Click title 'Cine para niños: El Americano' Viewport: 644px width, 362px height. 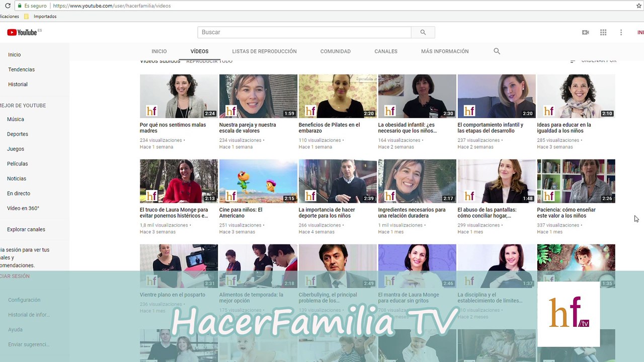pyautogui.click(x=241, y=213)
